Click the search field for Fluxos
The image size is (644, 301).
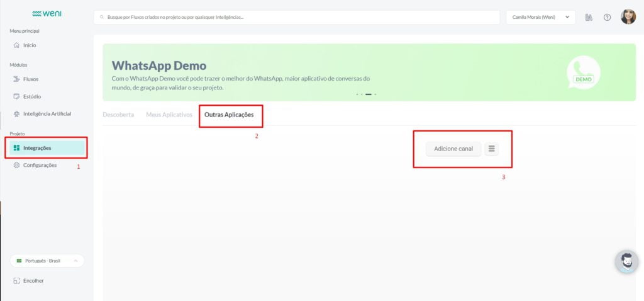[x=297, y=17]
